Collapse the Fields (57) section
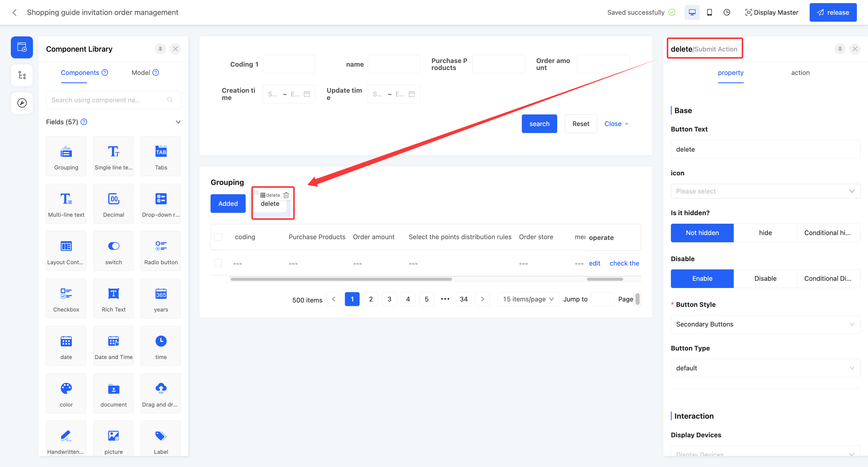This screenshot has height=467, width=868. click(178, 122)
